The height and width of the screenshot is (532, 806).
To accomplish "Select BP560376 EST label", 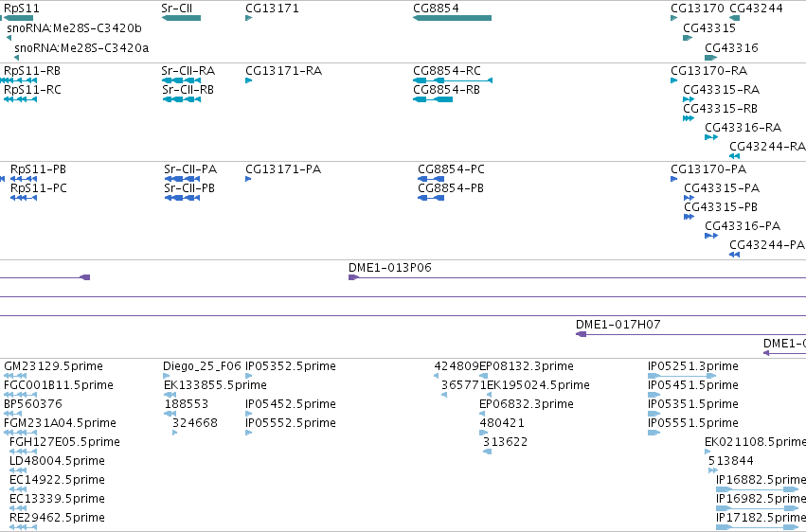I will pos(33,404).
